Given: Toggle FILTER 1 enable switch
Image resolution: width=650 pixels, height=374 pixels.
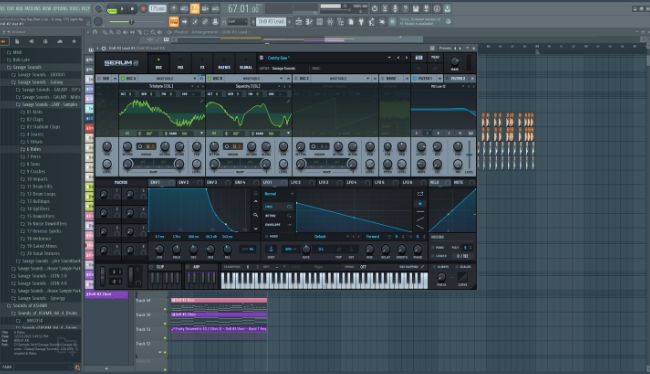Looking at the screenshot, I should coord(415,78).
